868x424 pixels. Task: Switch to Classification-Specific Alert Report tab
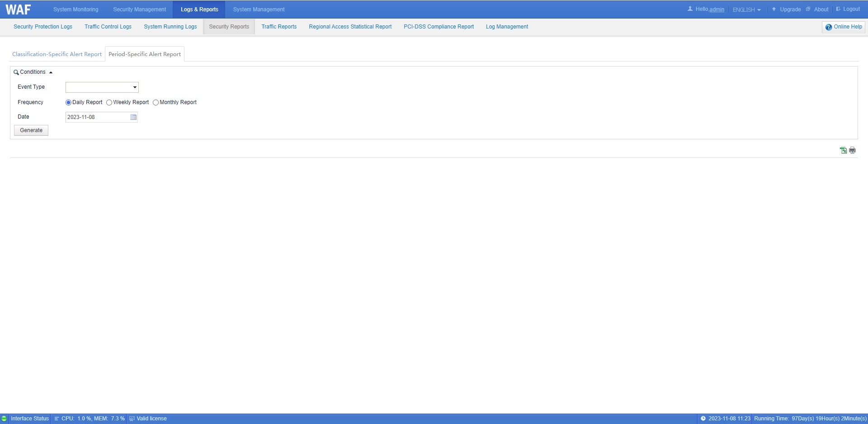click(57, 54)
